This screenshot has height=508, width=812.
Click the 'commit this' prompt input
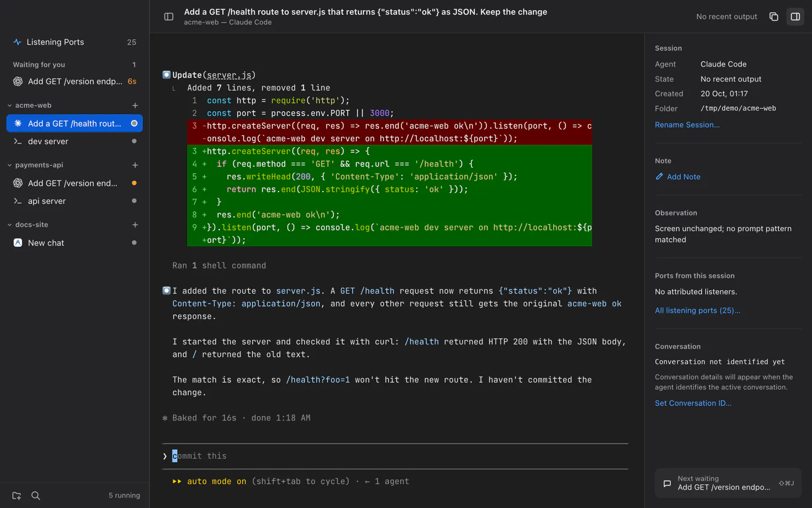tap(395, 456)
